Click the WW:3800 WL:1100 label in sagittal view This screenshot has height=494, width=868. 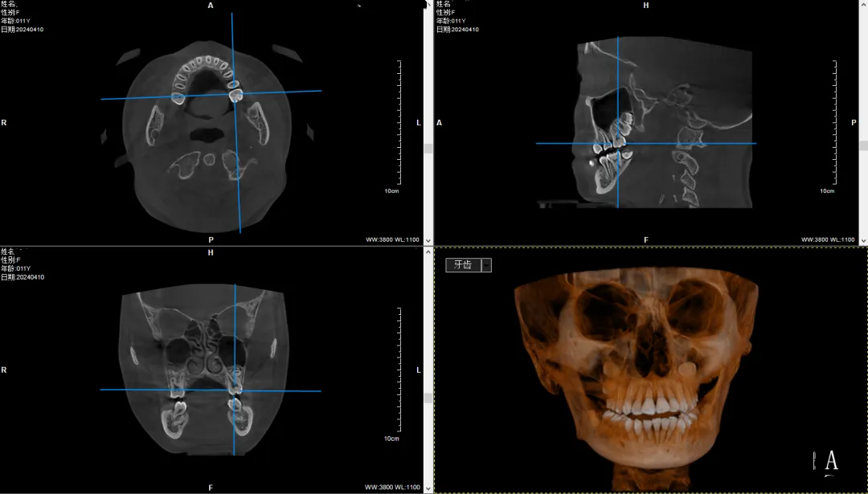(828, 239)
